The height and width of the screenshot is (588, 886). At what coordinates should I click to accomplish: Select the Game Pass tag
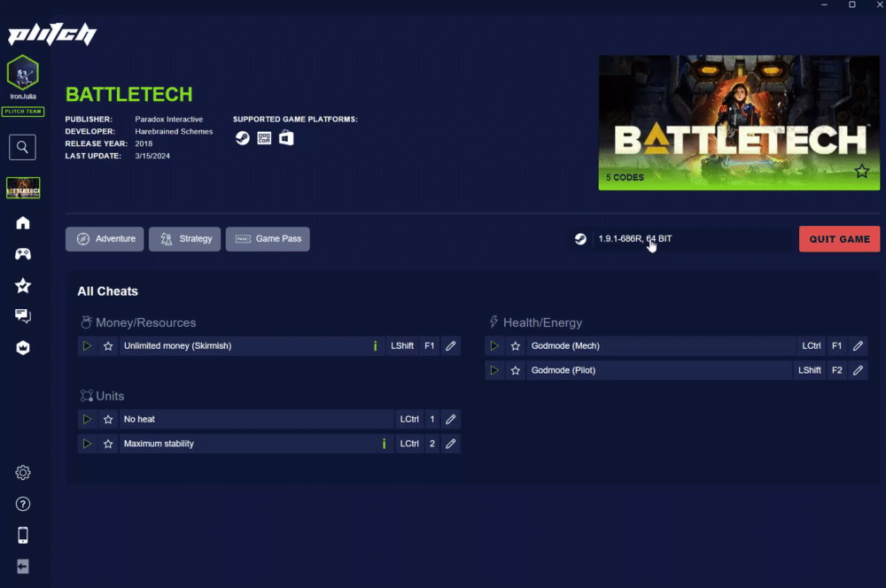coord(268,239)
